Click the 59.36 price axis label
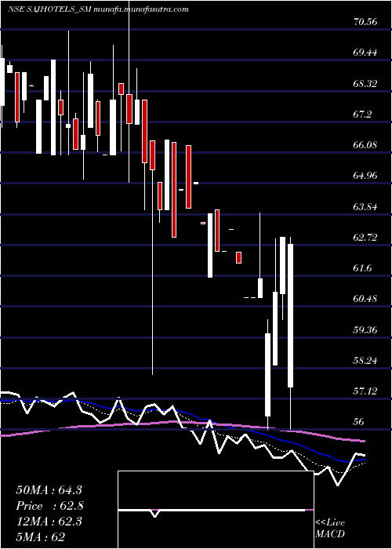The image size is (392, 549). click(365, 329)
